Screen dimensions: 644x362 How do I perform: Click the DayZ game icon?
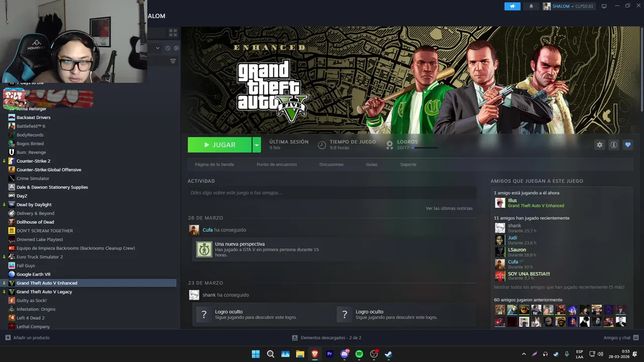click(12, 196)
